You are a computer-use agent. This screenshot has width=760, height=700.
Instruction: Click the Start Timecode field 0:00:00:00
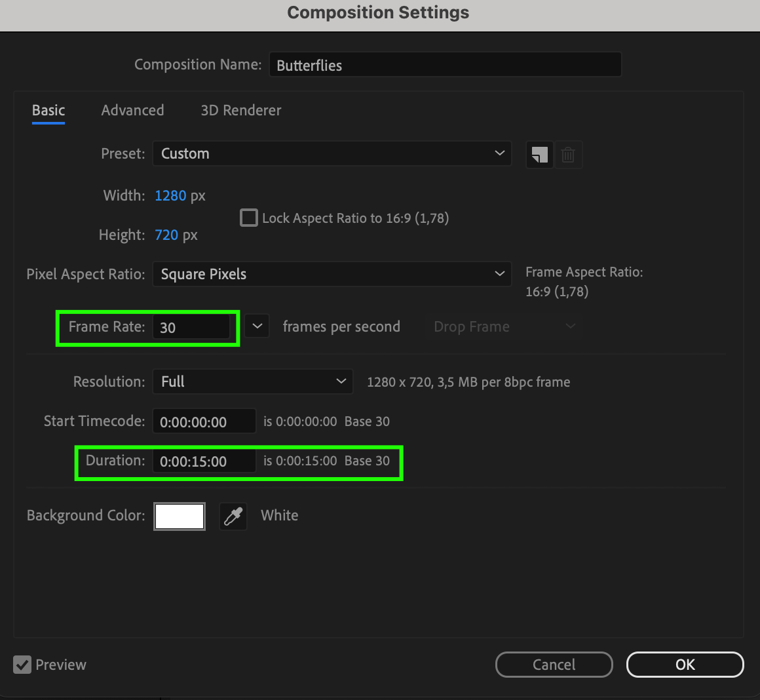pyautogui.click(x=204, y=421)
